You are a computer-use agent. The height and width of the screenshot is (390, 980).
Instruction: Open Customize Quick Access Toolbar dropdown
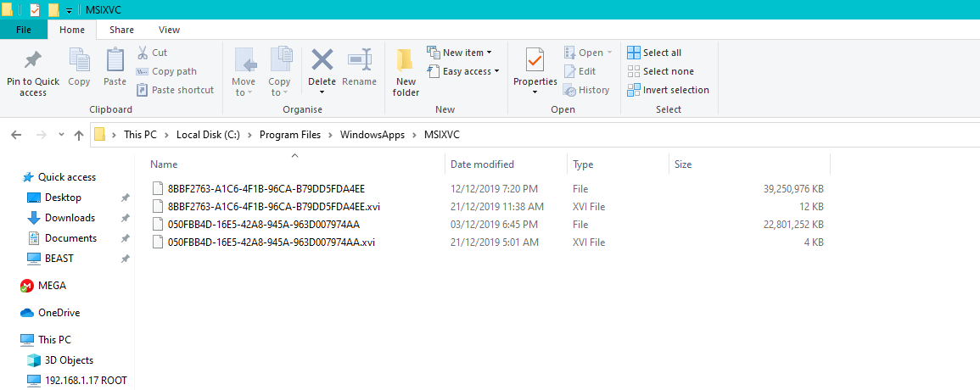pos(69,11)
